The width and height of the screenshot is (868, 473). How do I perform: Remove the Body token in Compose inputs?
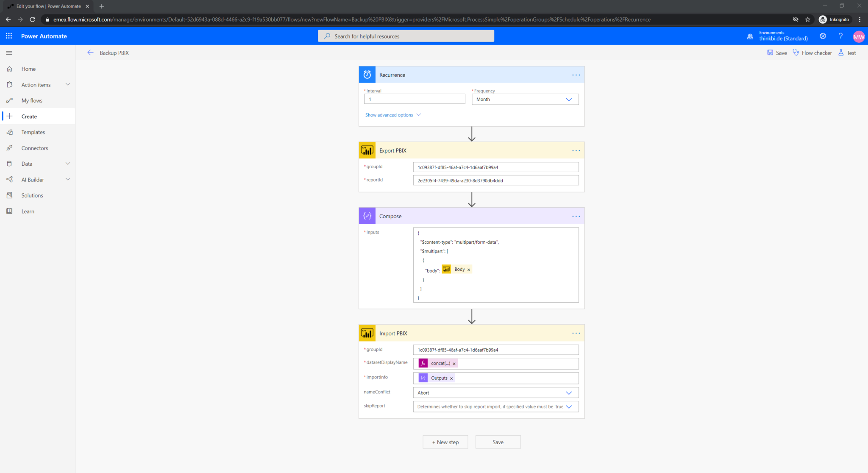click(x=469, y=269)
